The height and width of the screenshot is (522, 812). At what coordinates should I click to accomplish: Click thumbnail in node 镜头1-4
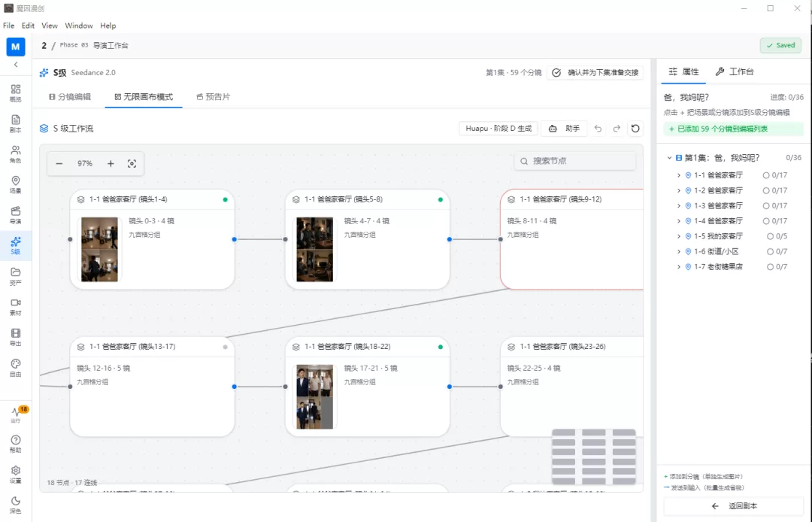coord(99,249)
